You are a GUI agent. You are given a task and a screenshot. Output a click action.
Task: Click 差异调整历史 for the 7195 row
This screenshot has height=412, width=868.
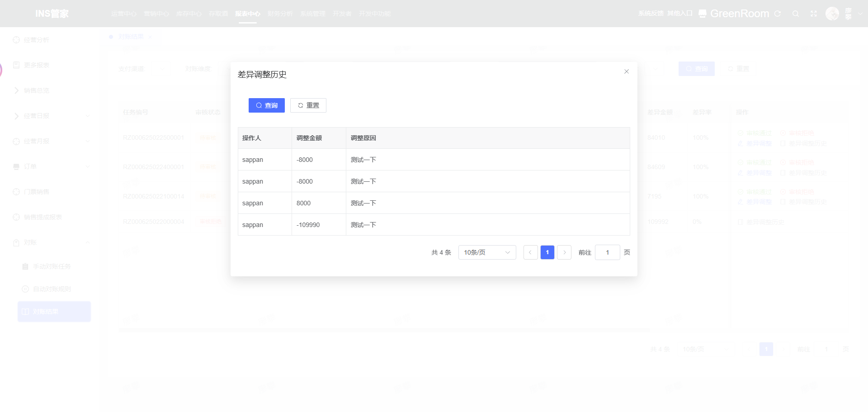pos(804,202)
